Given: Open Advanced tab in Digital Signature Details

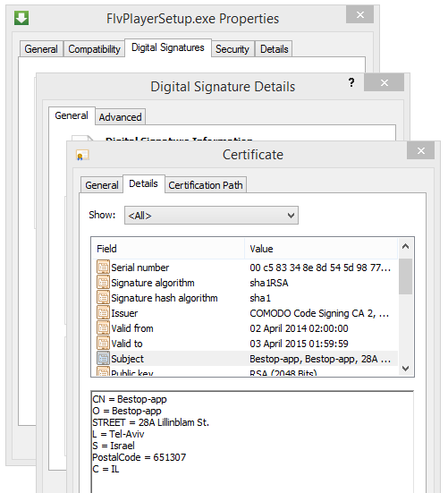Looking at the screenshot, I should pyautogui.click(x=120, y=117).
